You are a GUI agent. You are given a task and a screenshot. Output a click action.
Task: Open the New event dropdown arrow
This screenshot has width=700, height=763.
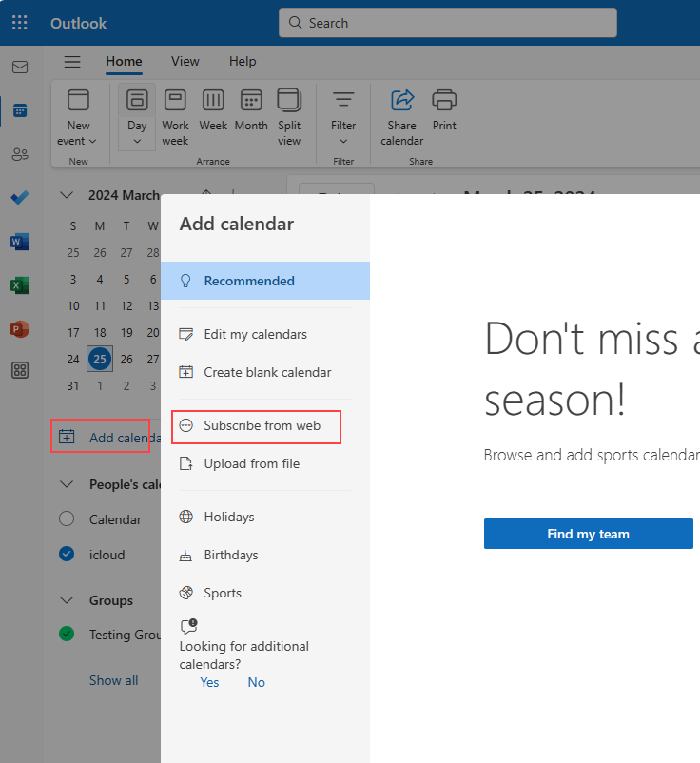coord(92,141)
